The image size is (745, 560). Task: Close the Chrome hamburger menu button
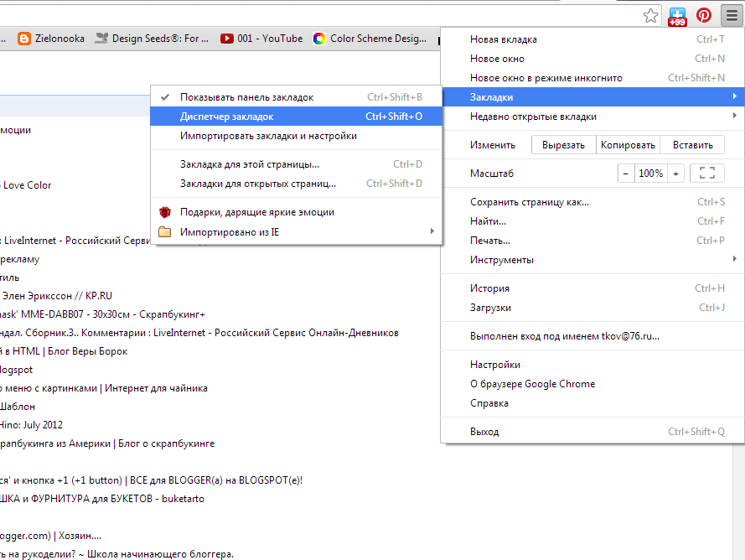(732, 15)
